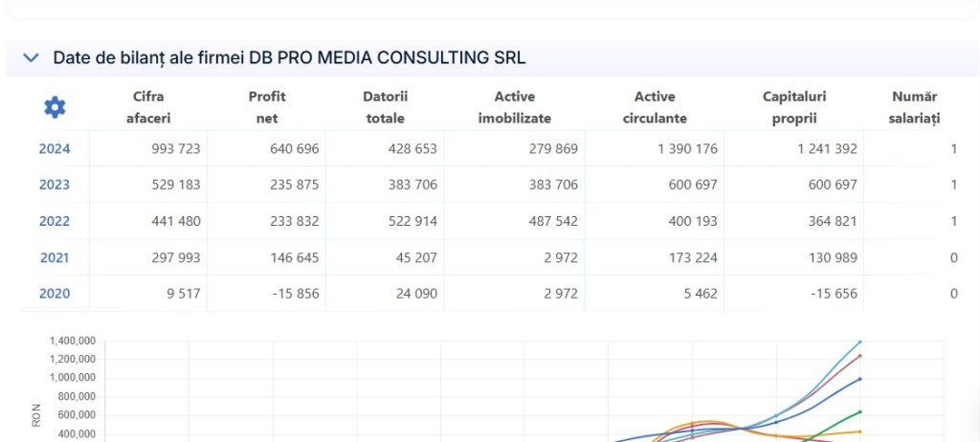The image size is (980, 442).
Task: Click the section title DB PRO MEDIA CONSULTING SRL
Action: coord(289,58)
